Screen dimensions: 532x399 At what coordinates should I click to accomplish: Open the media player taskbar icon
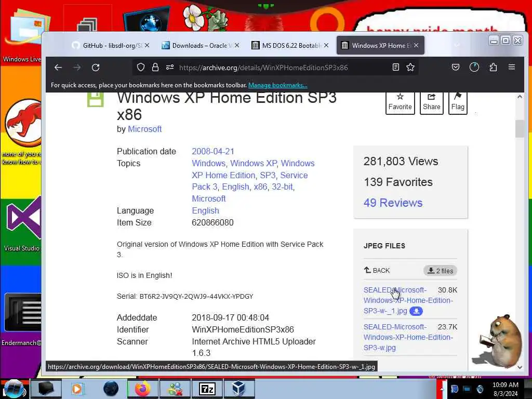coord(78,389)
